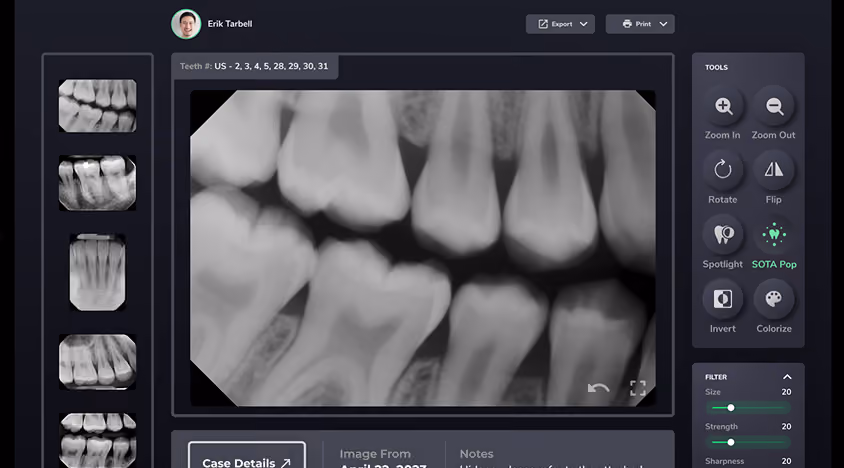844x468 pixels.
Task: Rotate the x-ray with the Rotate tool
Action: (723, 170)
